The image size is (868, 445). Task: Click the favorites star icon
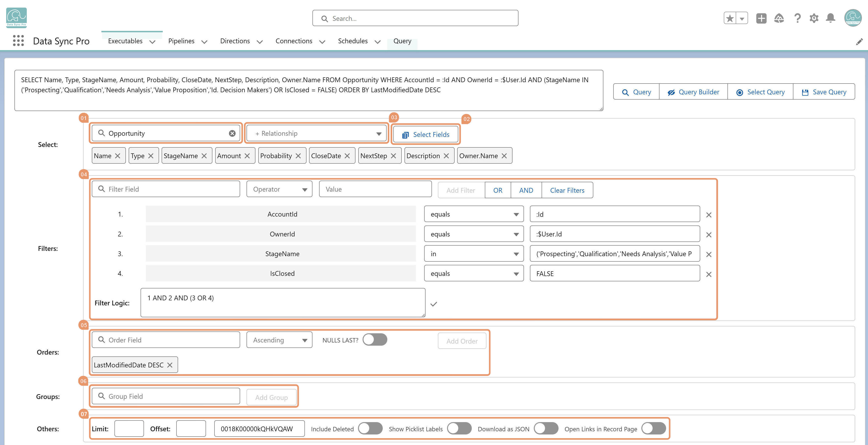pos(730,18)
